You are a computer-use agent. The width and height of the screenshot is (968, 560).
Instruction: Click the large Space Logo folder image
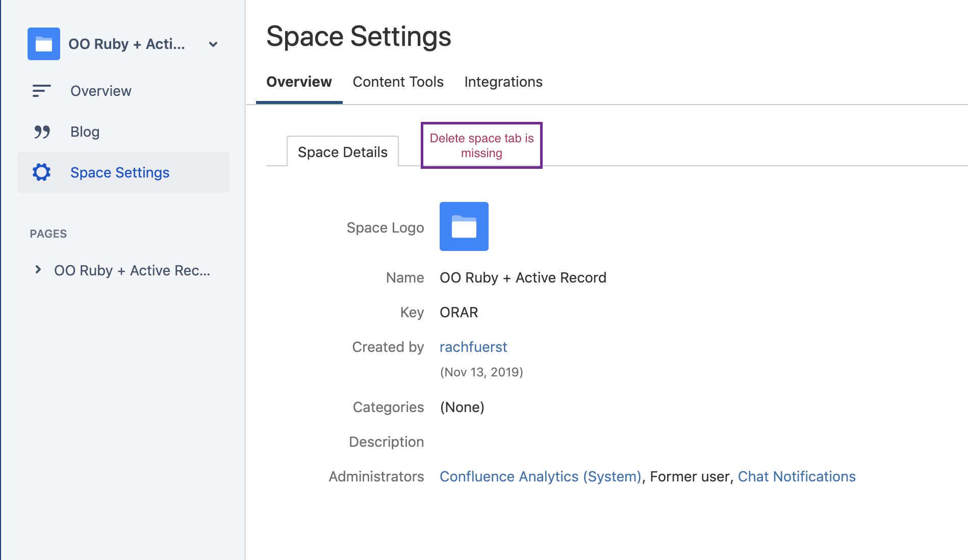464,226
